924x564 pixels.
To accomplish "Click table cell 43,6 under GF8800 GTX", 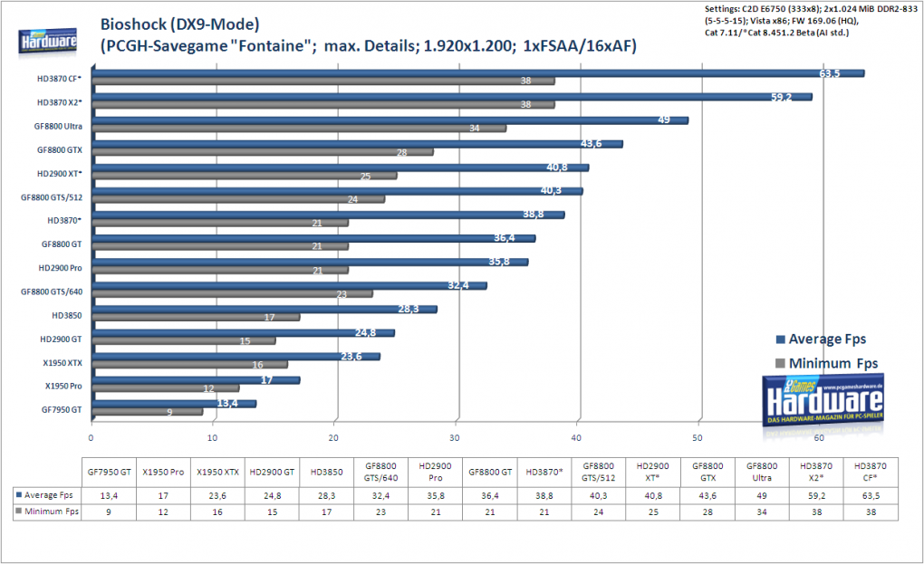I will (x=707, y=496).
